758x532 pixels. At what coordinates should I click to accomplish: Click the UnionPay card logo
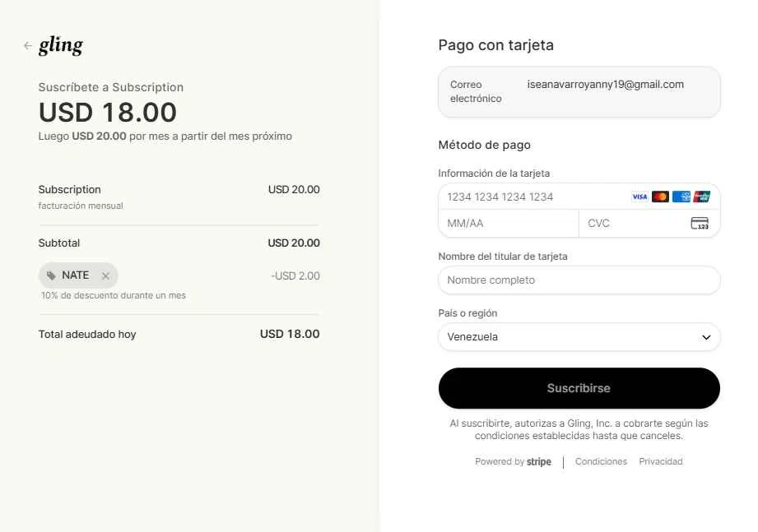702,197
